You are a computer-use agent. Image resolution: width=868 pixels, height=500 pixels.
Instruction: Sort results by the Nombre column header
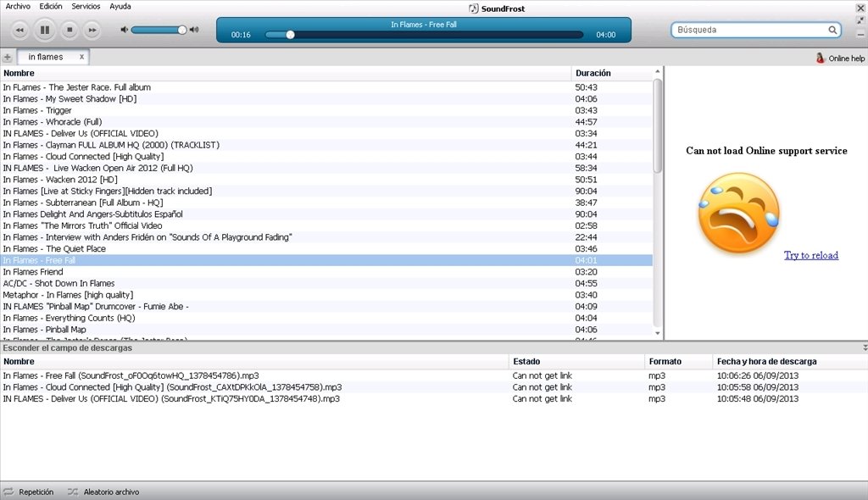point(286,73)
